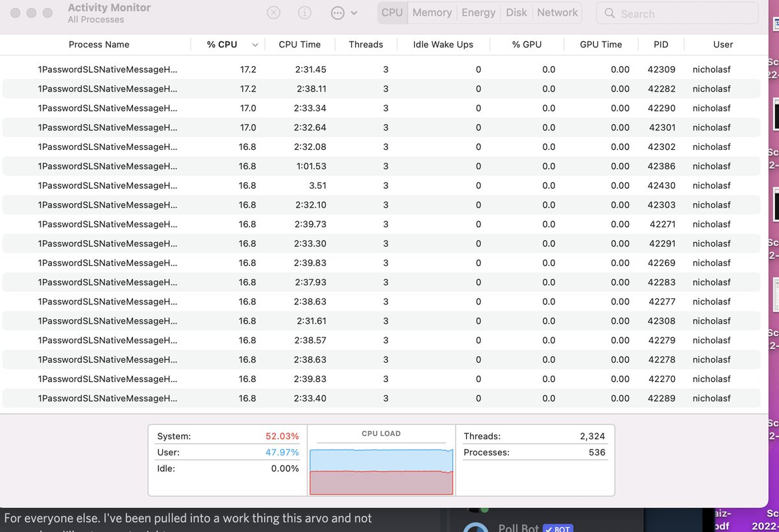Sort by % GPU column header
The width and height of the screenshot is (779, 532).
click(x=526, y=45)
